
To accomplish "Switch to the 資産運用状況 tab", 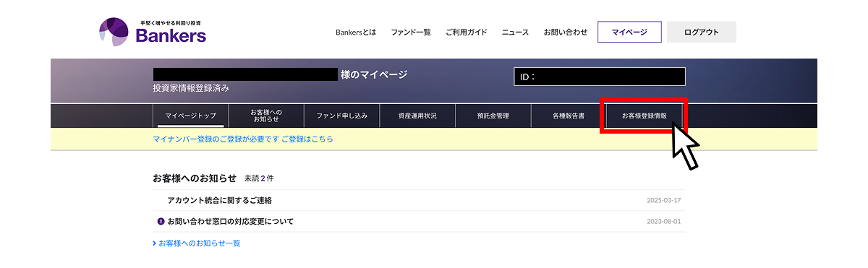I will click(x=417, y=116).
